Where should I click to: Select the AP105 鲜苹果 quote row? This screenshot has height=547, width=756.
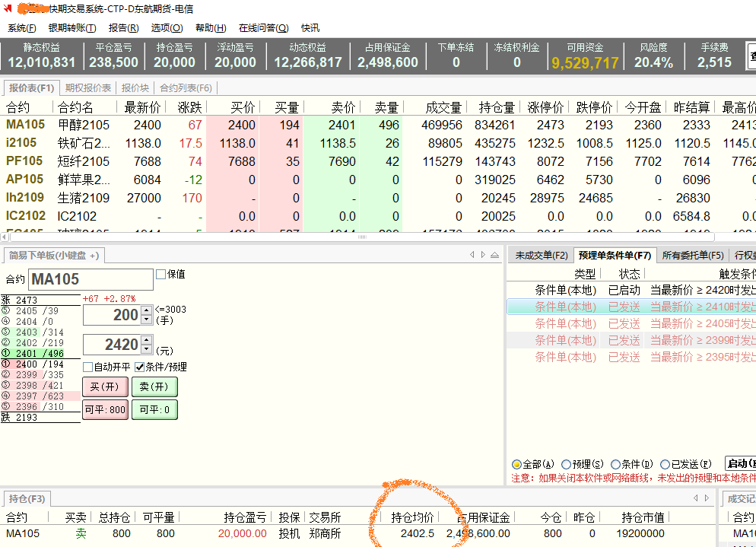coord(378,180)
